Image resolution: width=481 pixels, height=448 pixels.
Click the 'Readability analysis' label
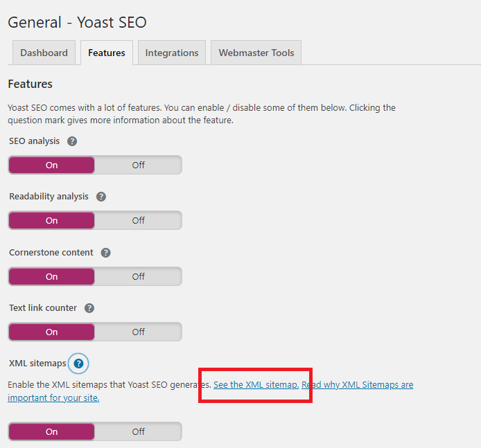[49, 197]
